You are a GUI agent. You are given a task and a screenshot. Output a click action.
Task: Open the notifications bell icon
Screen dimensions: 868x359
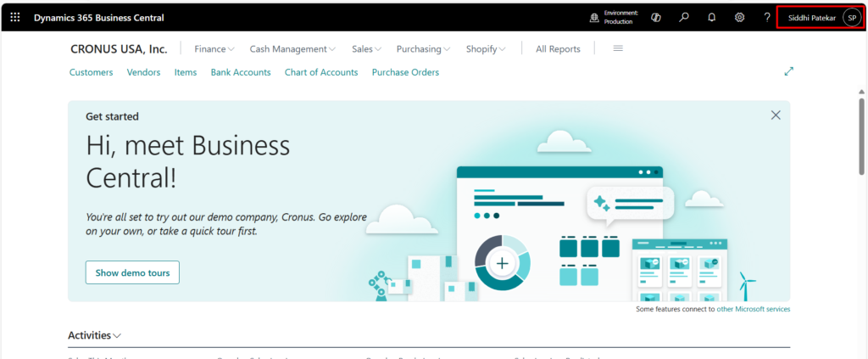(x=712, y=18)
